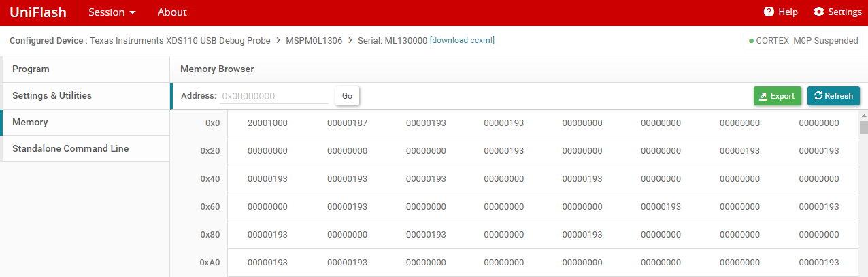
Task: Click Texas Instruments XDS110 USB Debug Probe text
Action: [x=180, y=41]
